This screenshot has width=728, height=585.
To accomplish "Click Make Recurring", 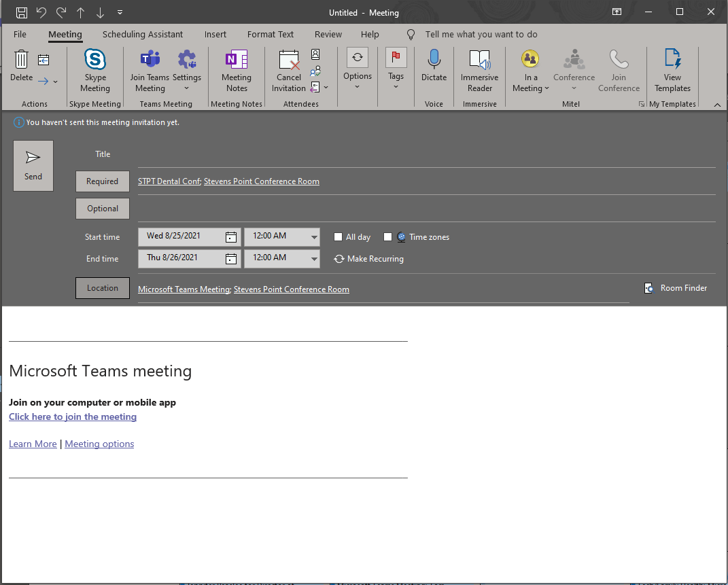I will pyautogui.click(x=369, y=259).
